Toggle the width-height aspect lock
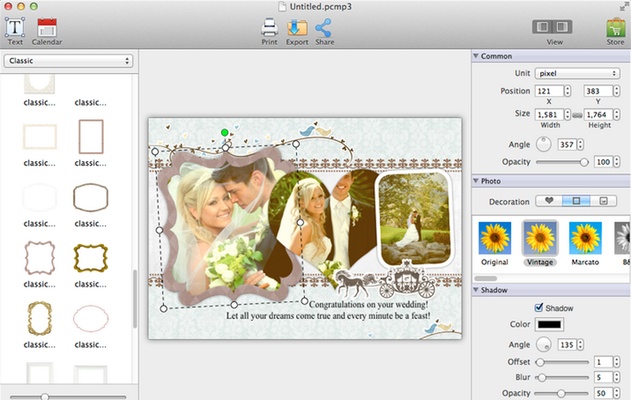This screenshot has width=631, height=400. pos(577,115)
